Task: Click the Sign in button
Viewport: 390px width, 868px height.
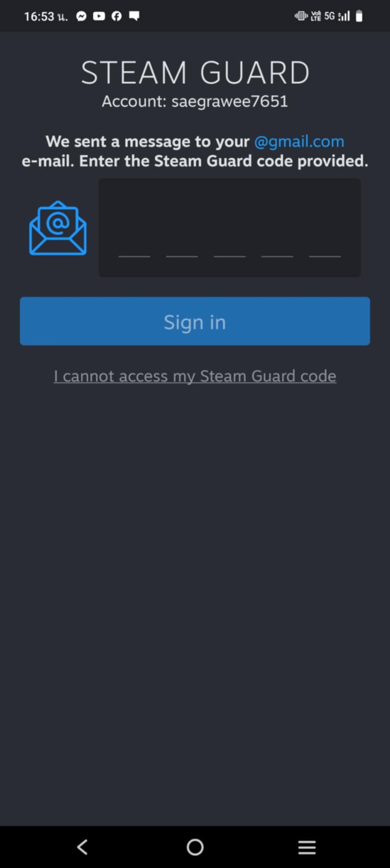Action: (195, 321)
